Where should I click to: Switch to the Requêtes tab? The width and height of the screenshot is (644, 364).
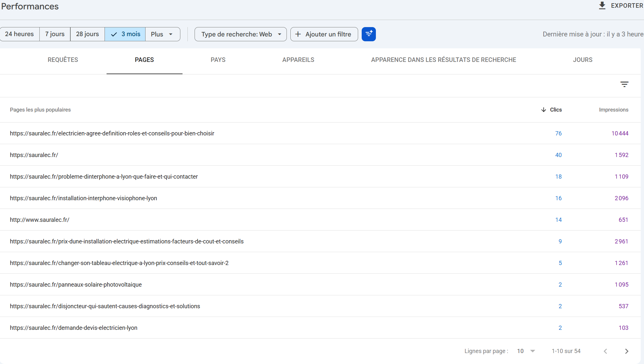coord(63,60)
